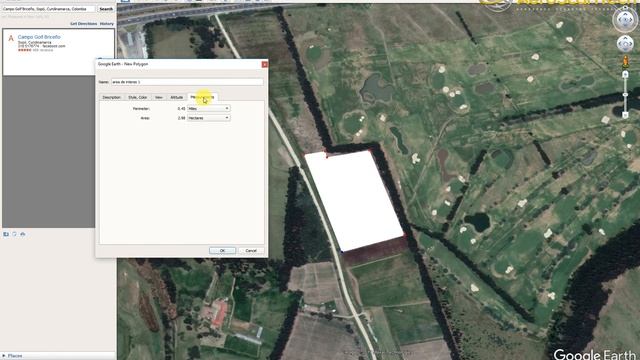Click the middle icon below the search results panel
The image size is (640, 360).
click(14, 234)
